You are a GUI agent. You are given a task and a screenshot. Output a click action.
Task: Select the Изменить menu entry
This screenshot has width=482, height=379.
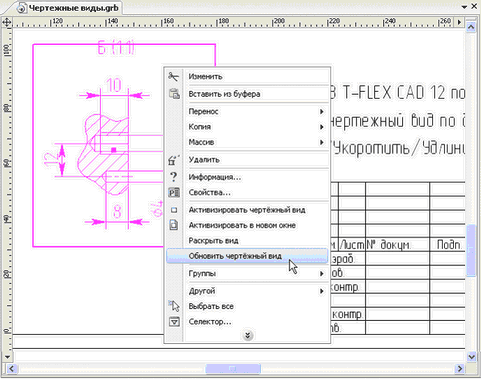248,77
